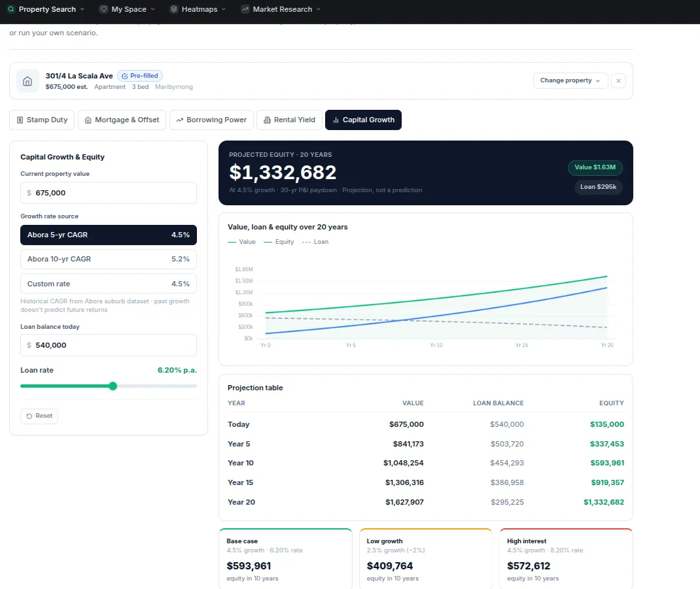The width and height of the screenshot is (700, 589).
Task: Open the Low growth scenario card
Action: pyautogui.click(x=426, y=559)
